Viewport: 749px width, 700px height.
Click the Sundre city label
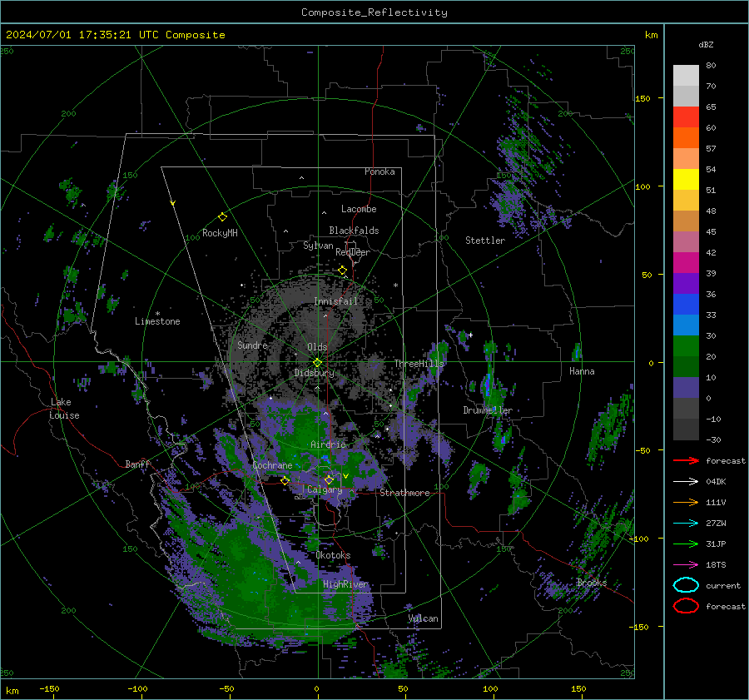252,345
